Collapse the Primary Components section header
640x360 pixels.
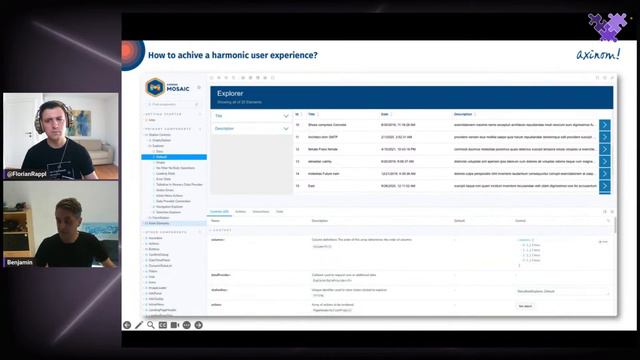(168, 129)
